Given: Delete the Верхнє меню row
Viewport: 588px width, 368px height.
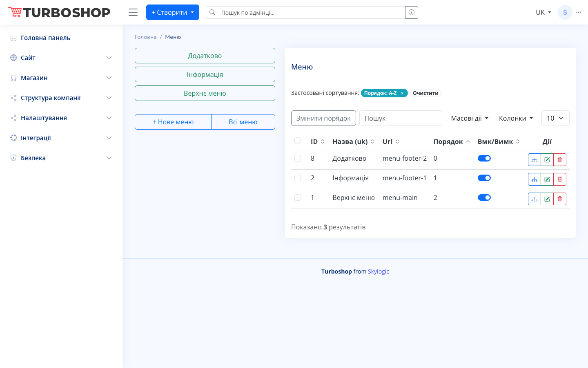Looking at the screenshot, I should tap(560, 199).
